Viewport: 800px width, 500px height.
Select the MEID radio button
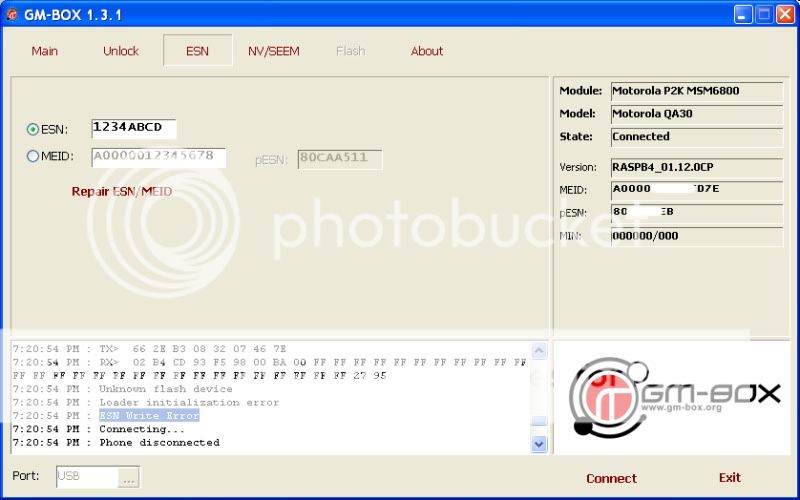[33, 156]
